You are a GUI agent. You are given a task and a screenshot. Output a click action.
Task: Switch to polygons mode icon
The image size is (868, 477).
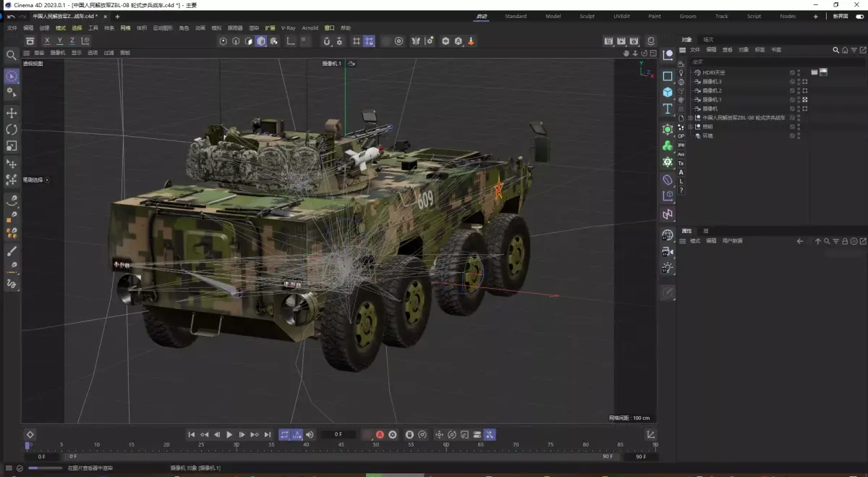249,41
